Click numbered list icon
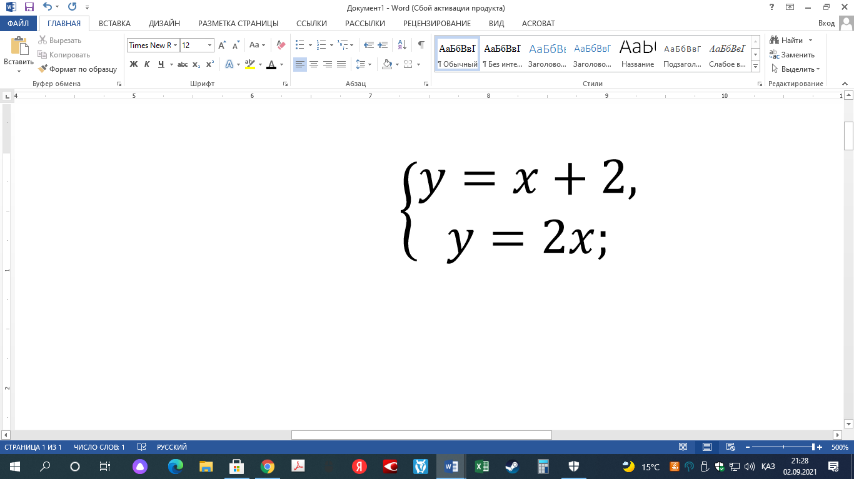The width and height of the screenshot is (854, 479). click(321, 45)
